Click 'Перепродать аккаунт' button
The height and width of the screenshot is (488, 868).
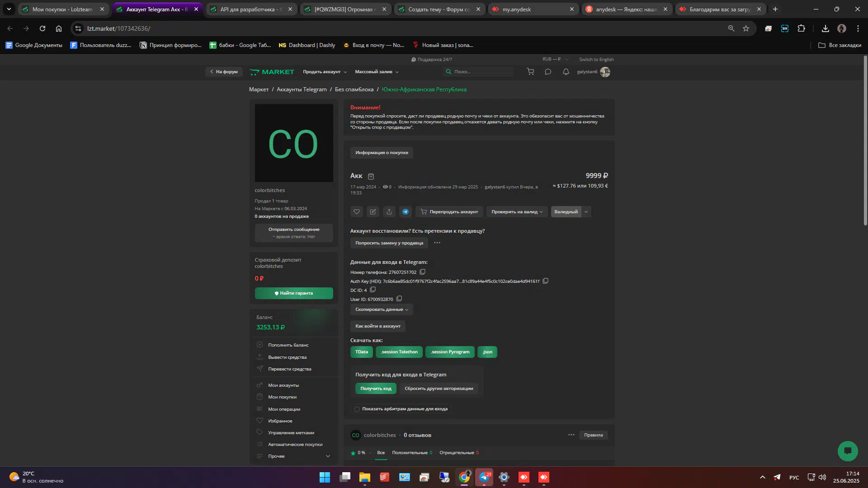point(449,211)
